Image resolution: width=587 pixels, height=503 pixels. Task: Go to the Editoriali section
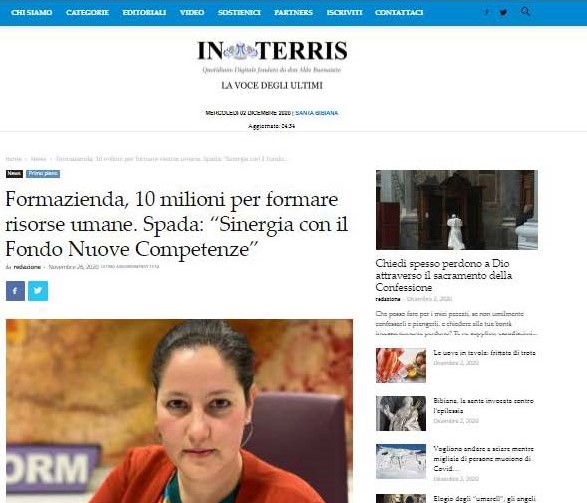coord(144,12)
